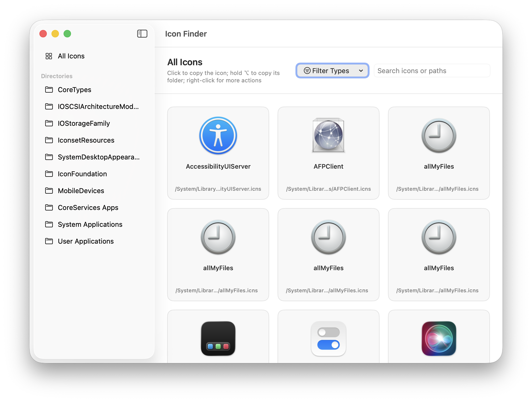Click the IconsetResources folder icon
This screenshot has height=402, width=532.
point(49,140)
